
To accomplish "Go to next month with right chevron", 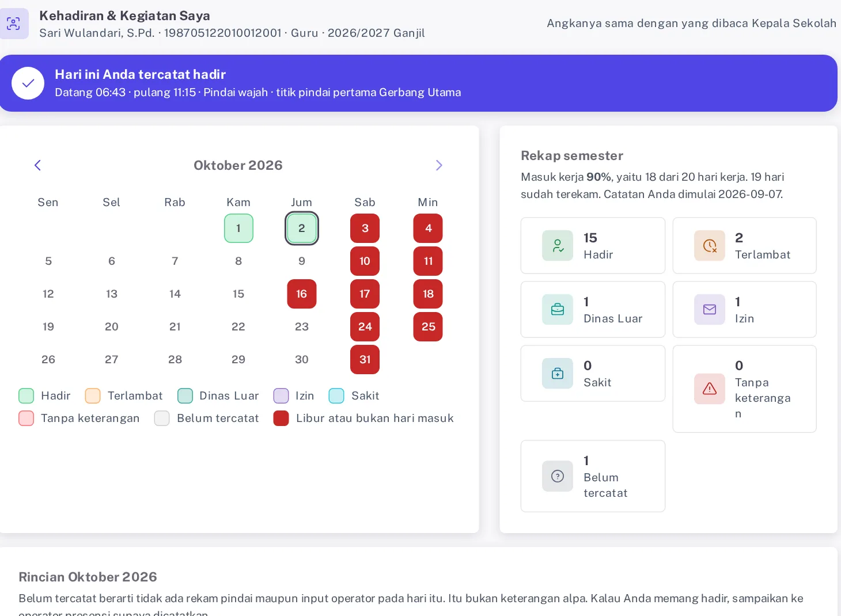I will [439, 165].
